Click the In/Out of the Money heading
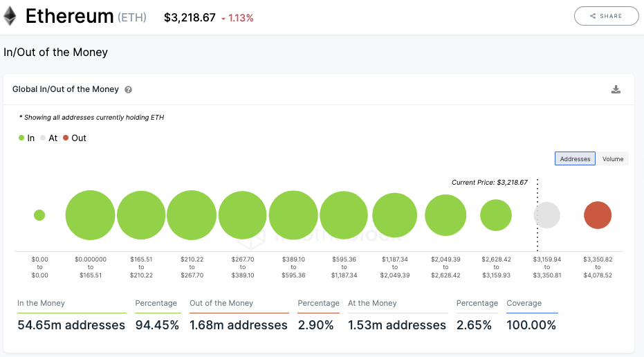 (x=55, y=52)
